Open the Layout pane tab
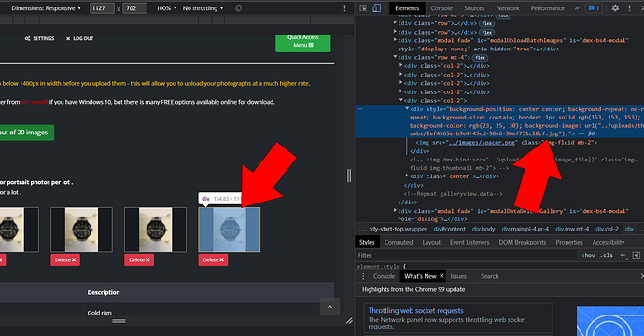 click(431, 243)
